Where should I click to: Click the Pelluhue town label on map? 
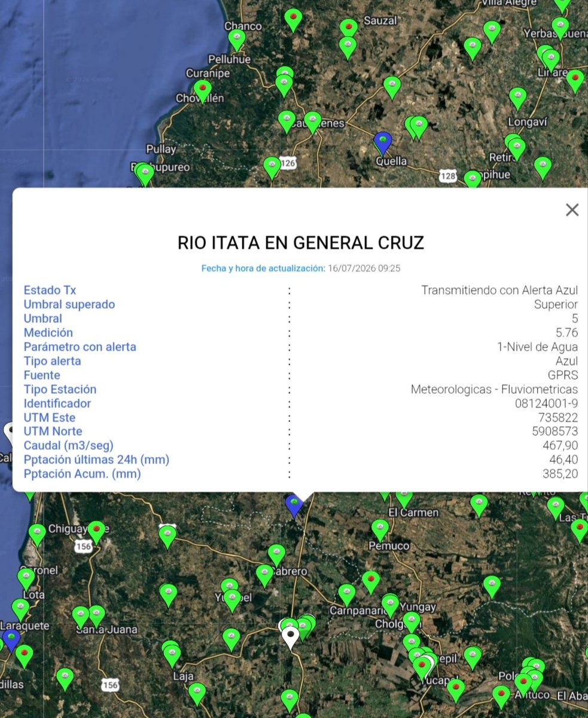click(x=230, y=59)
